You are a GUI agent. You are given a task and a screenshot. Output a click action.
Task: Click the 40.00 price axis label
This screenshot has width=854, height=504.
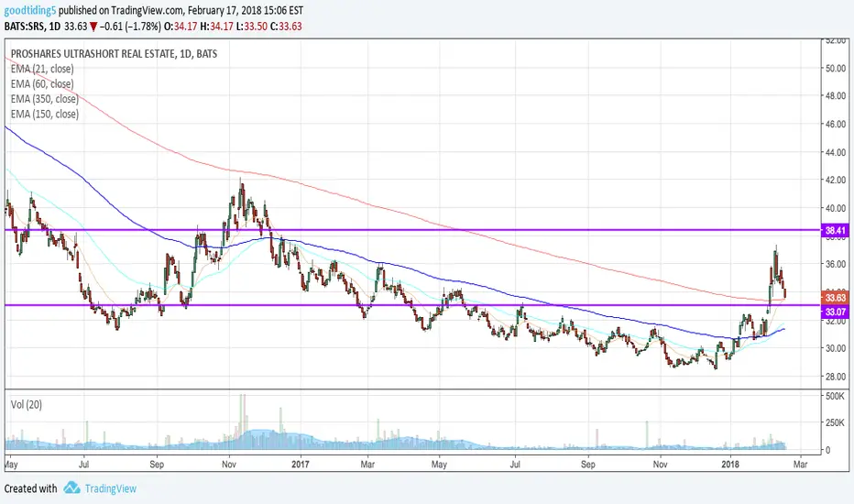[836, 208]
